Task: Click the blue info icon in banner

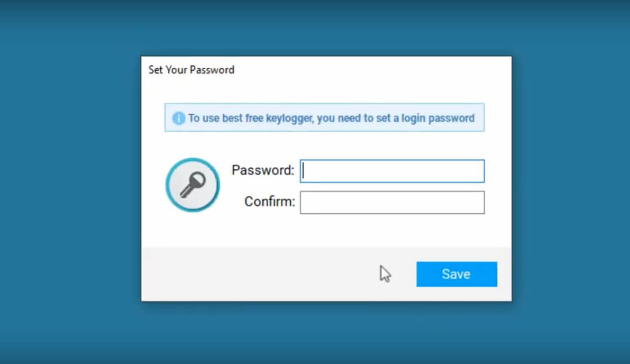Action: 178,118
